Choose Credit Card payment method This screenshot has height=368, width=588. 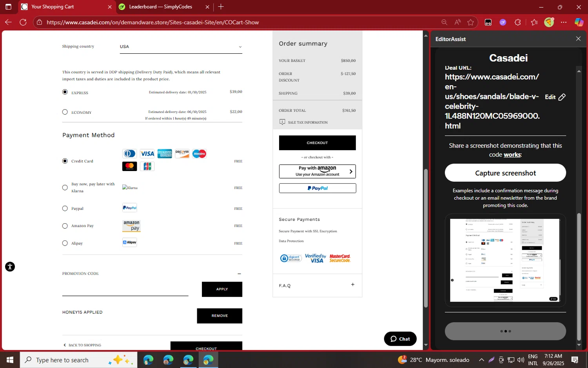point(65,161)
